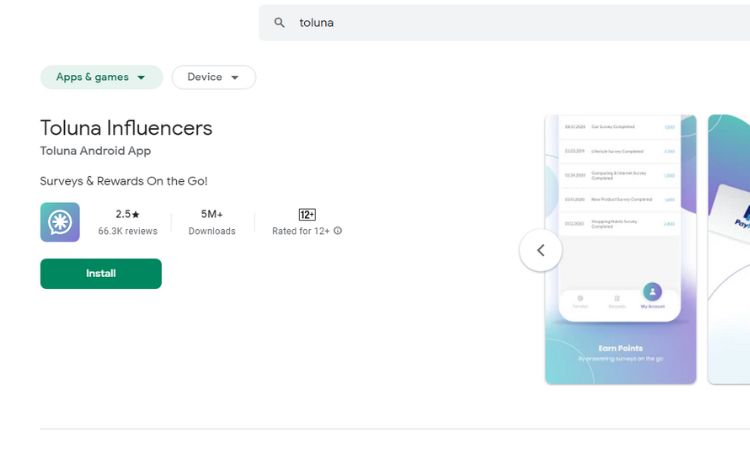Open the Device filter dropdown
This screenshot has height=450, width=750.
[214, 77]
